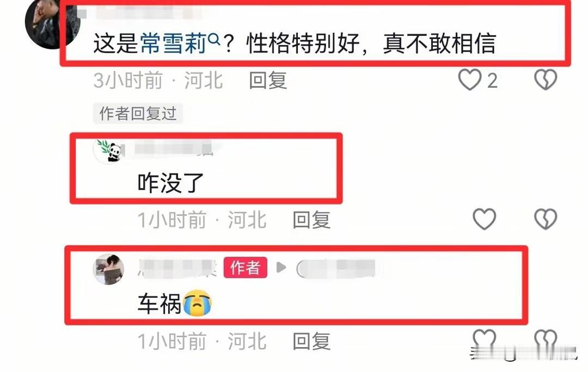This screenshot has height=371, width=588.
Task: Reply to the author's '车祸' comment
Action: coord(311,341)
